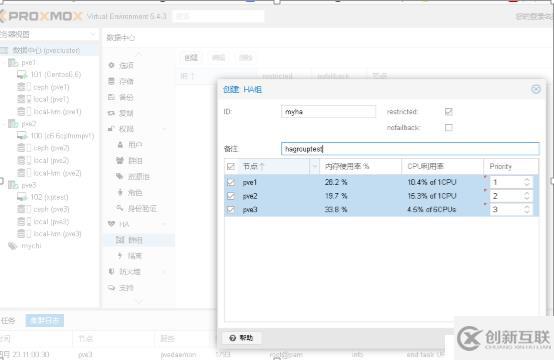Click the 用户 user icon under 权限
554x360 pixels.
coord(120,144)
